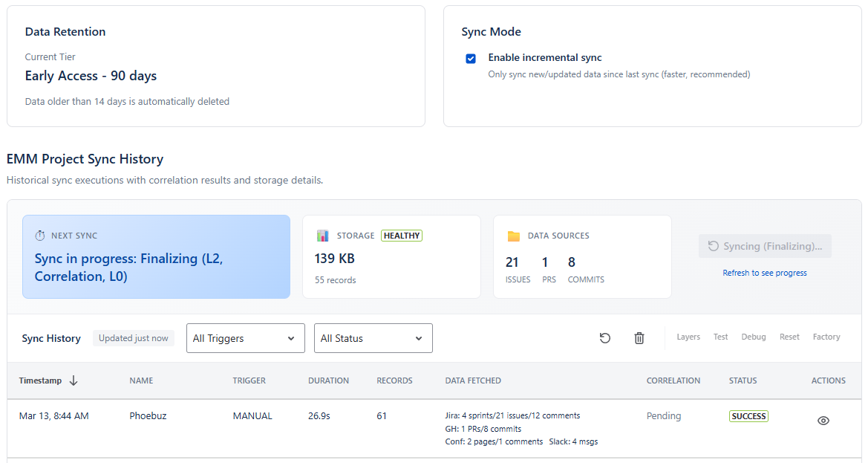Click the SUCCESS status badge

[x=748, y=416]
